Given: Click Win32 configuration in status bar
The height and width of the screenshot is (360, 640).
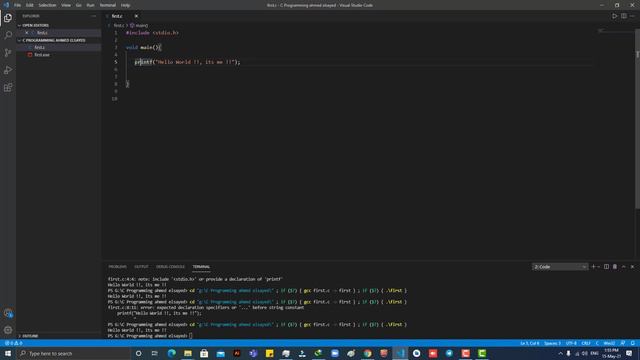Looking at the screenshot, I should [609, 343].
